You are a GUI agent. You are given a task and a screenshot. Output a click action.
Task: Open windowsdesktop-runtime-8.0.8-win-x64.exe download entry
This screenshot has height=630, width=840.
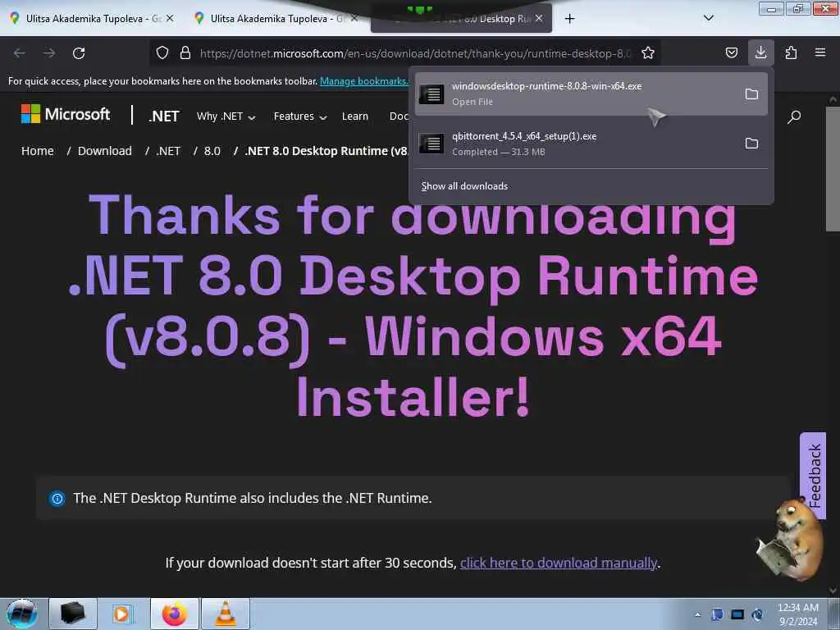tap(591, 94)
